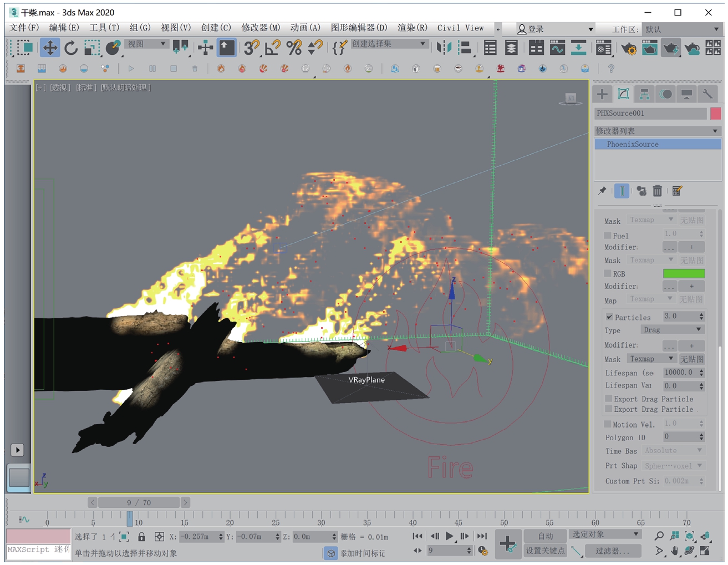This screenshot has height=565, width=728.
Task: Click the 设置关键点 button
Action: point(545,551)
